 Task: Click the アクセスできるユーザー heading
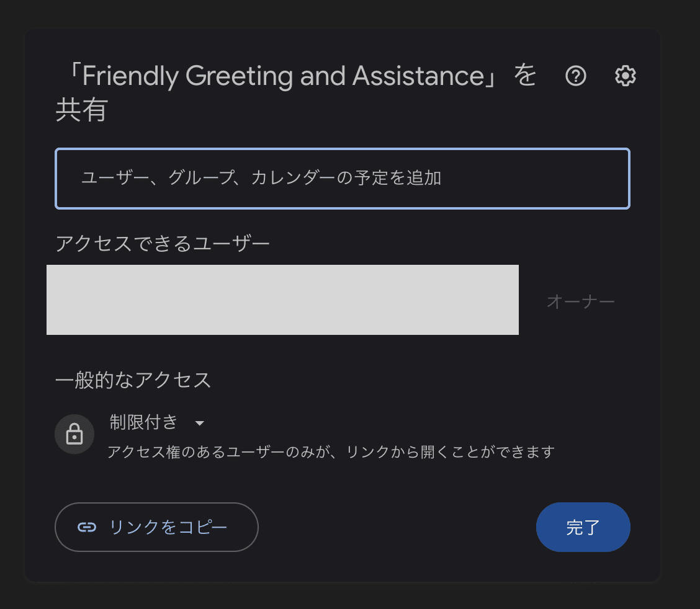[163, 243]
